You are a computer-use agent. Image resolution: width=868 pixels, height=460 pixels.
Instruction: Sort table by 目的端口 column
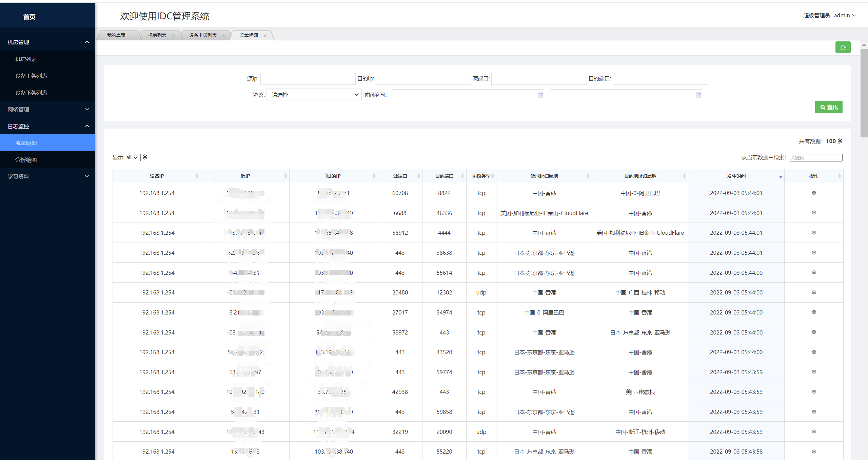click(444, 176)
